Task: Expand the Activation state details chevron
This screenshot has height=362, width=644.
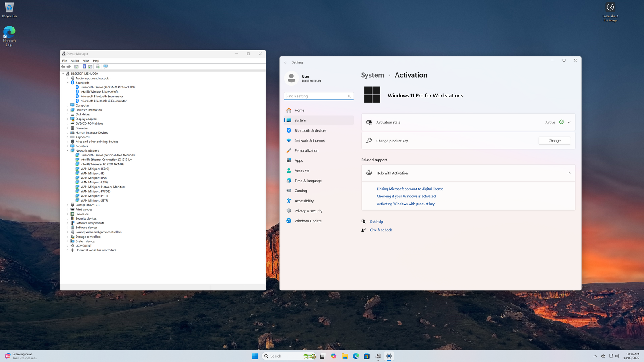Action: tap(569, 123)
